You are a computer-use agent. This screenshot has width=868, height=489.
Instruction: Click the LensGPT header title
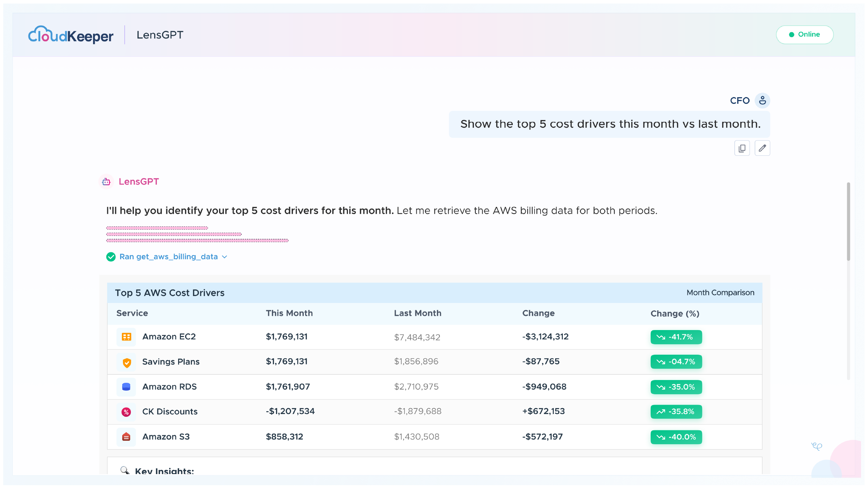click(160, 35)
